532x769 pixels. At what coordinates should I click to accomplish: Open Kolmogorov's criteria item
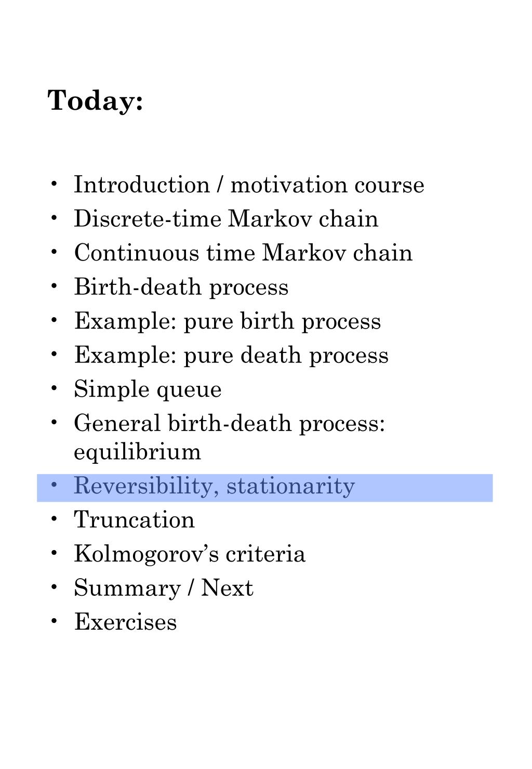[x=190, y=554]
